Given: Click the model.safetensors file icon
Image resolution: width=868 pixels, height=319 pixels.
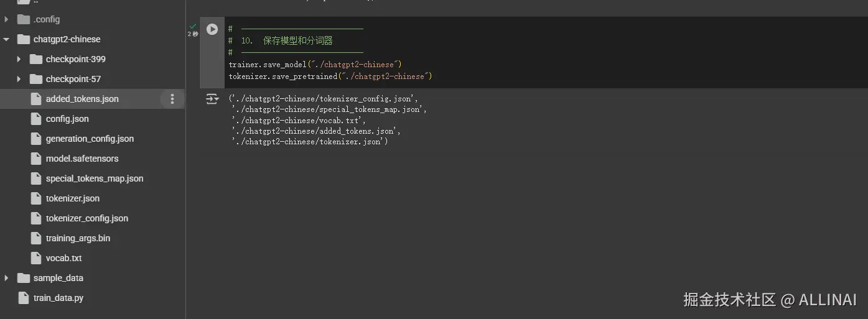Looking at the screenshot, I should 35,159.
